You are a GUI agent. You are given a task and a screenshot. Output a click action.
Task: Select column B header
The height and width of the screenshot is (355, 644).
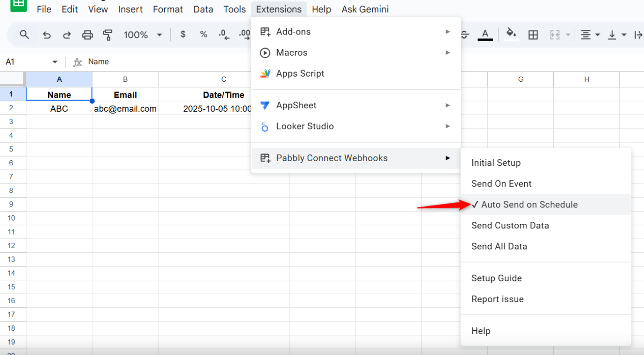click(125, 79)
